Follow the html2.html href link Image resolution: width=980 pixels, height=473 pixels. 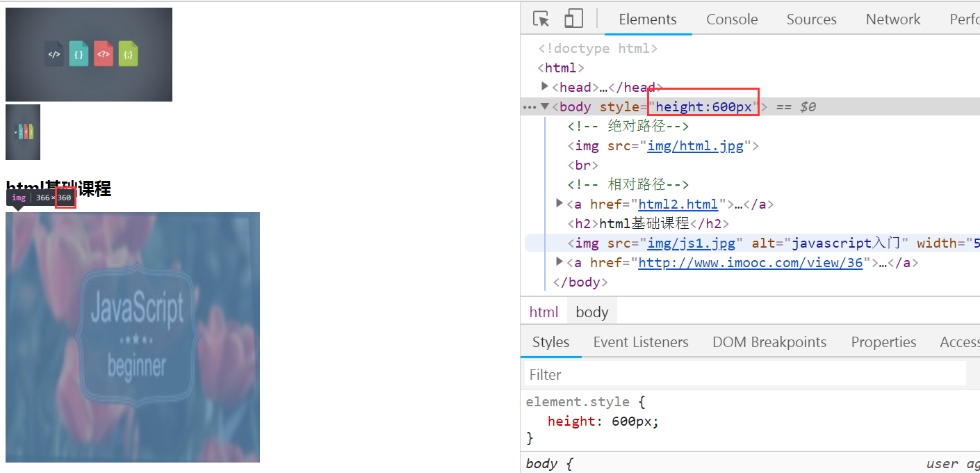tap(678, 205)
